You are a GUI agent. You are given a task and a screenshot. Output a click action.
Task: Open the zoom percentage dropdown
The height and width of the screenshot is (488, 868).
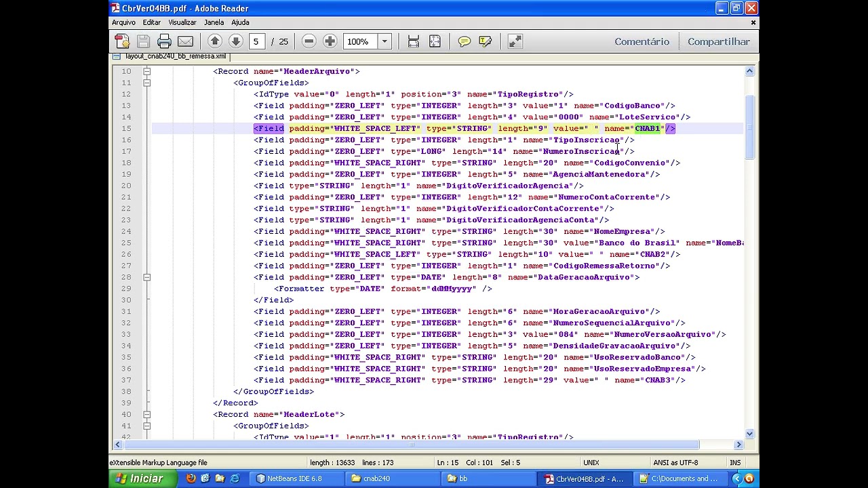(x=384, y=41)
